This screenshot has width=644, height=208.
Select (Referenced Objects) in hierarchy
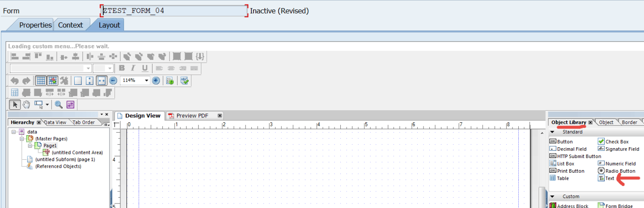[58, 166]
